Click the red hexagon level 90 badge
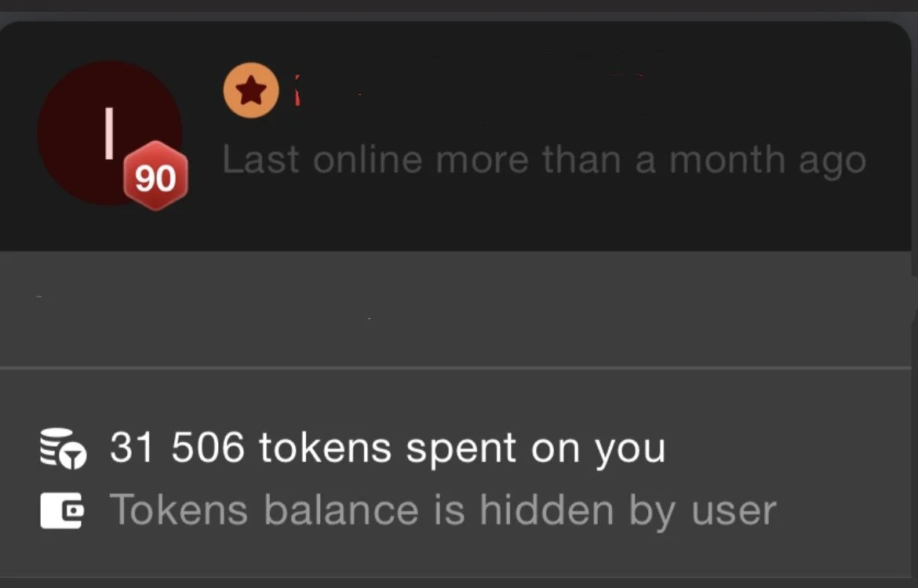The width and height of the screenshot is (918, 588). (155, 176)
